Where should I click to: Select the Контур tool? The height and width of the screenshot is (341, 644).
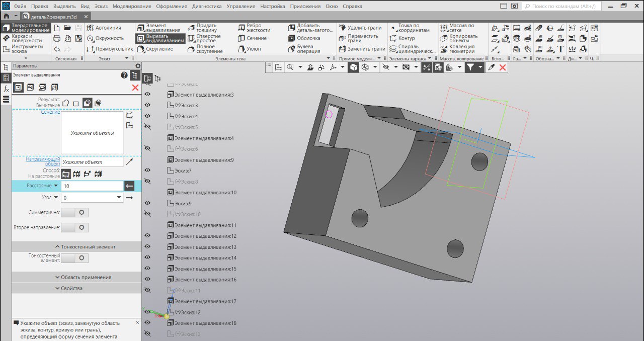[x=402, y=38]
